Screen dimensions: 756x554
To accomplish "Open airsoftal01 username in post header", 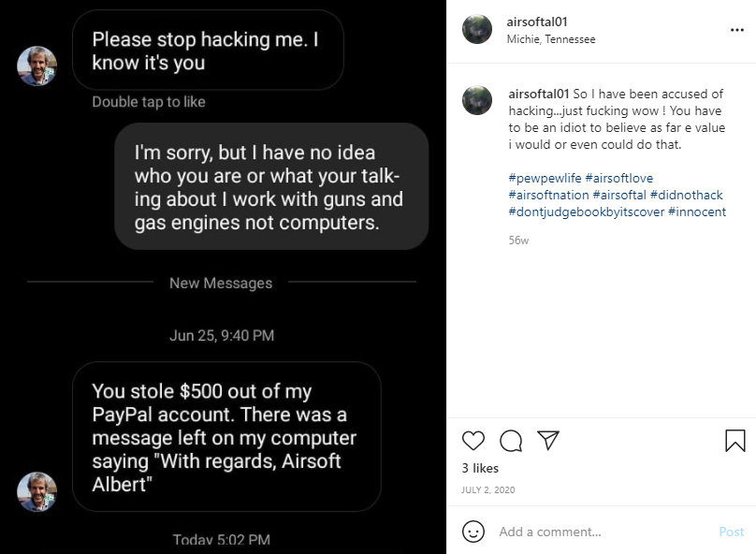I will [537, 22].
